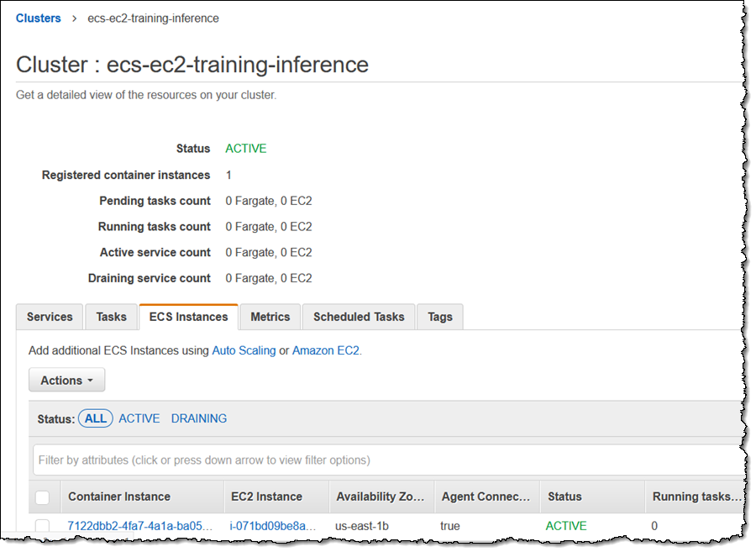This screenshot has height=552, width=756.
Task: Sort by Container Instance column header
Action: click(x=119, y=497)
